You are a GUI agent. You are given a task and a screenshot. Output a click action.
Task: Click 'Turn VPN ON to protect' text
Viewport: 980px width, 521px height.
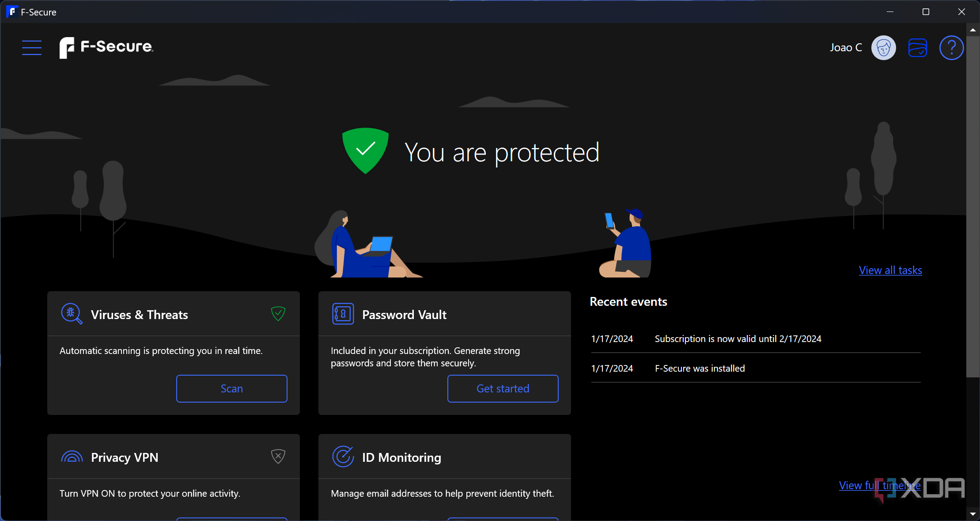click(150, 493)
